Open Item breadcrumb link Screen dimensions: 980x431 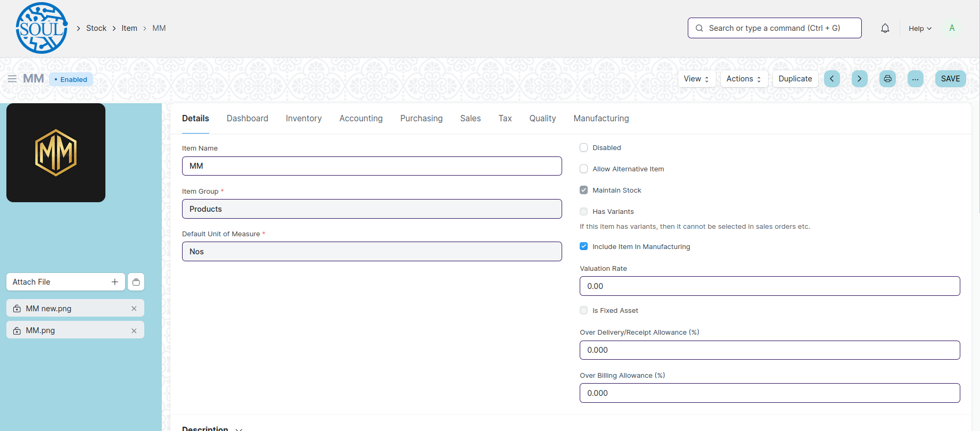tap(129, 28)
